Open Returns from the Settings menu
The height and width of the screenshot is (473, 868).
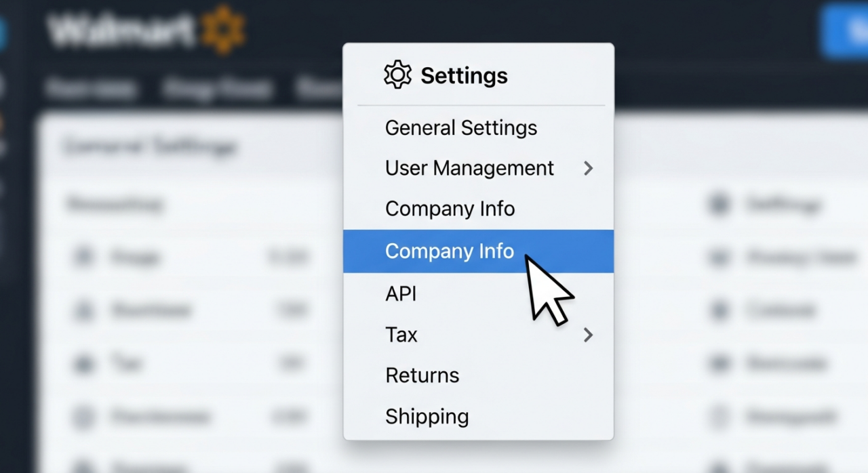pos(422,375)
